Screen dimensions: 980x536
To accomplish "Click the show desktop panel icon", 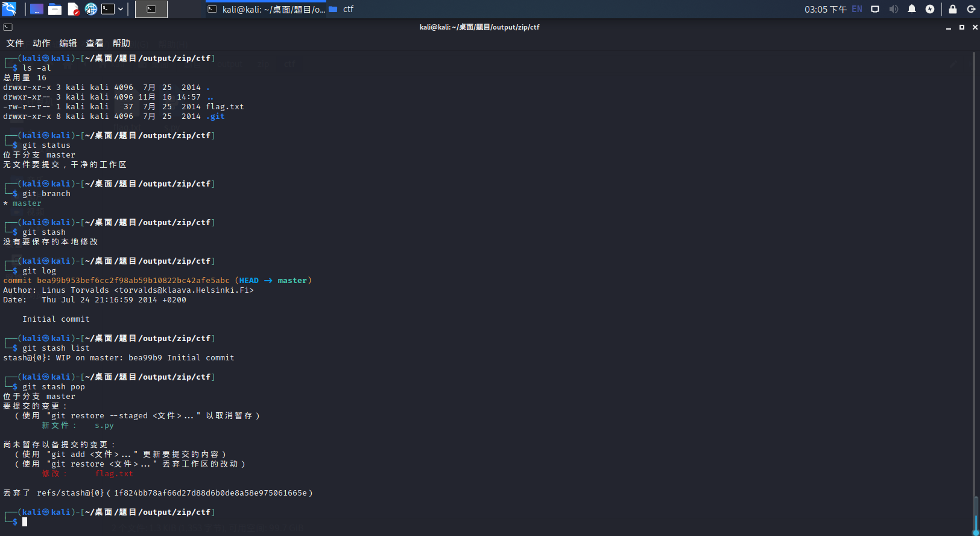I will point(37,9).
